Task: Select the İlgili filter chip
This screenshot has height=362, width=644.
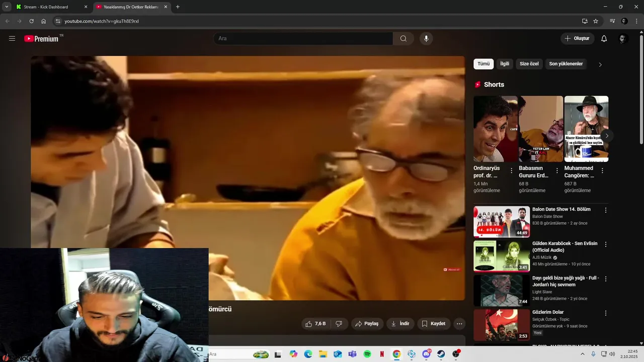Action: (x=505, y=64)
